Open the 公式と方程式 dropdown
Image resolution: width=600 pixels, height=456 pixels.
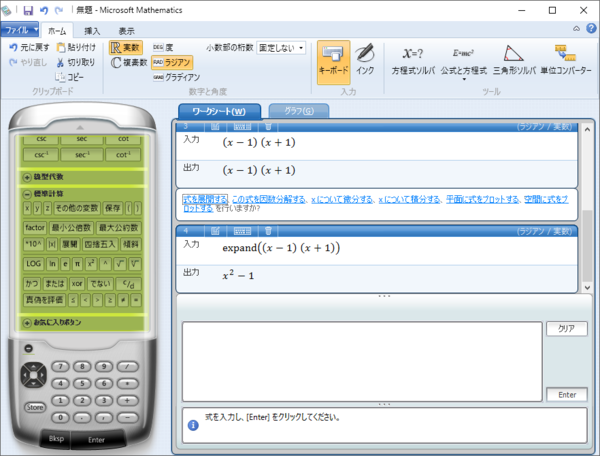[464, 63]
